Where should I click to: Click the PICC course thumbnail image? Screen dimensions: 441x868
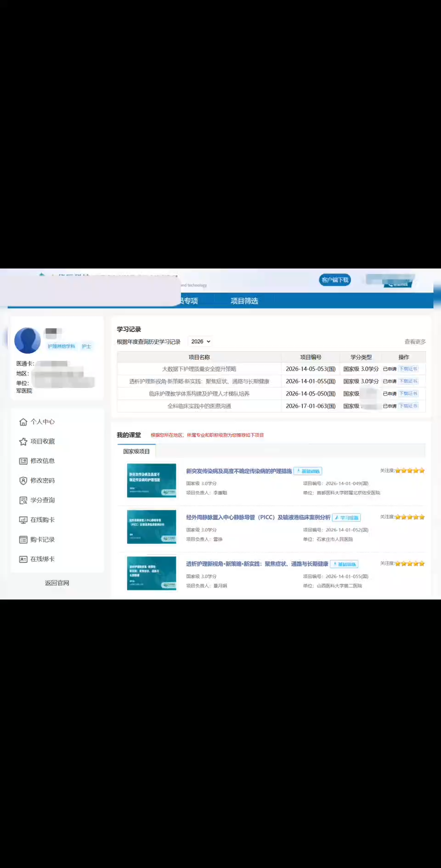pyautogui.click(x=152, y=527)
